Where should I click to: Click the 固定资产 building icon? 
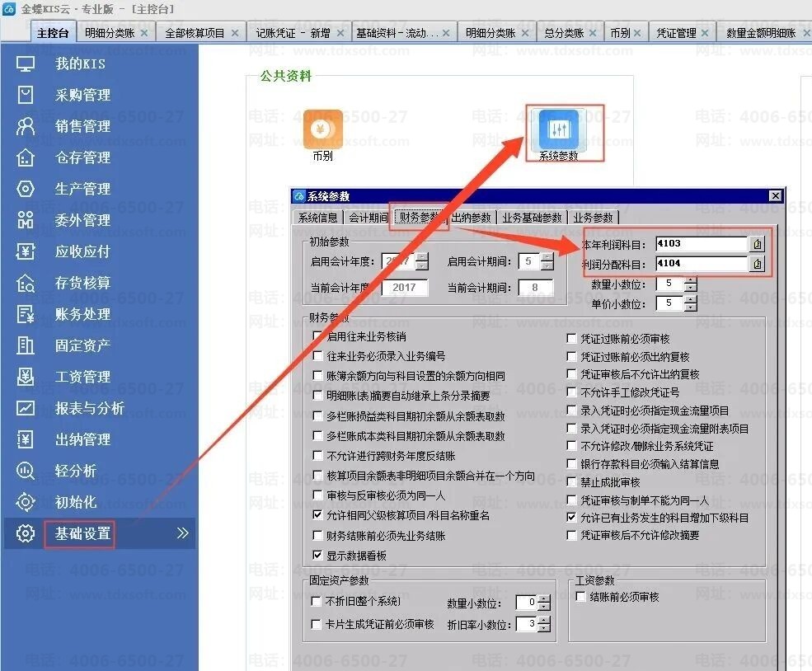(x=26, y=345)
